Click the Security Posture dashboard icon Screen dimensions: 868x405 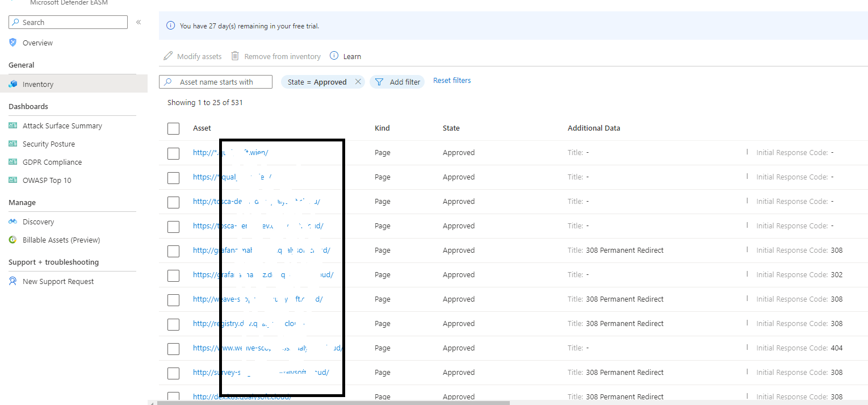tap(13, 144)
